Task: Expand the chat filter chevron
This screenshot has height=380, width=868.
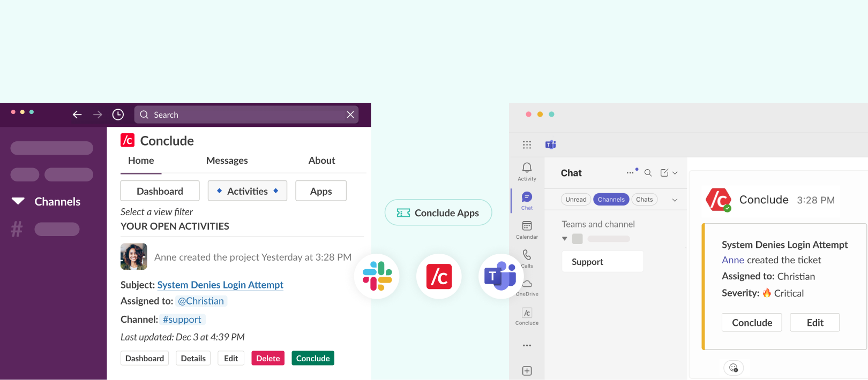Action: coord(675,200)
